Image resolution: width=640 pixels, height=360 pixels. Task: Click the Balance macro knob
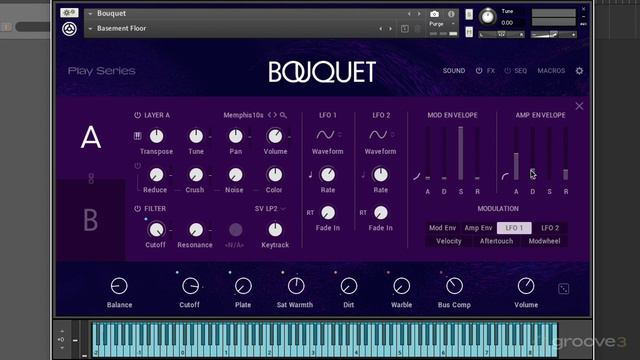(x=119, y=286)
